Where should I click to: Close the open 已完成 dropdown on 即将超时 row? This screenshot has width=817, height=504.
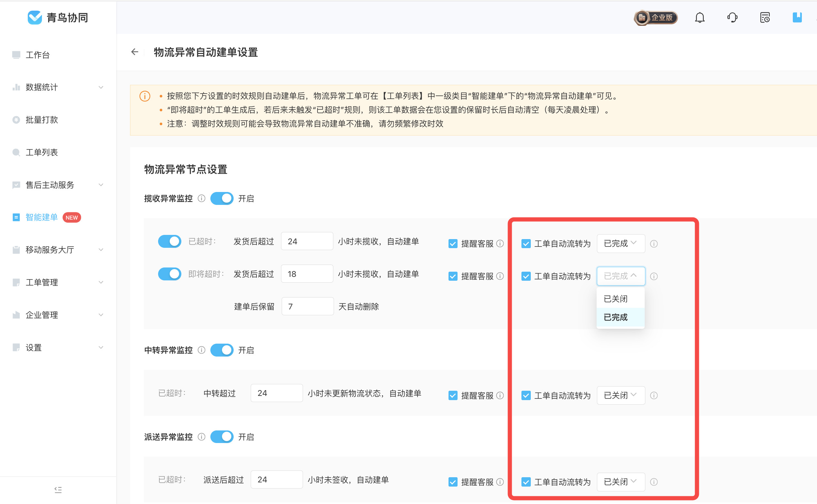[x=621, y=276]
